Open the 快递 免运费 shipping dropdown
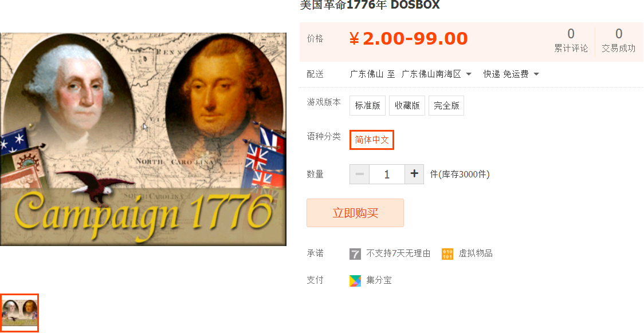This screenshot has height=333, width=644. [x=511, y=74]
